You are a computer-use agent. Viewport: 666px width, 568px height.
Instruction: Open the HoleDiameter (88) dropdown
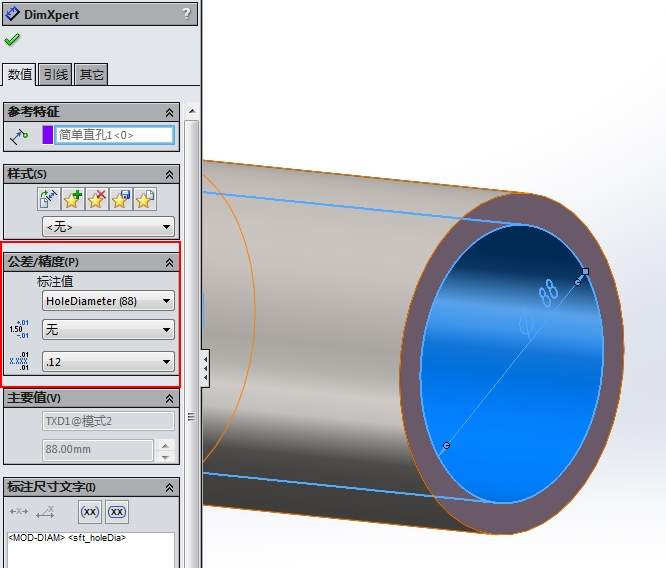108,301
